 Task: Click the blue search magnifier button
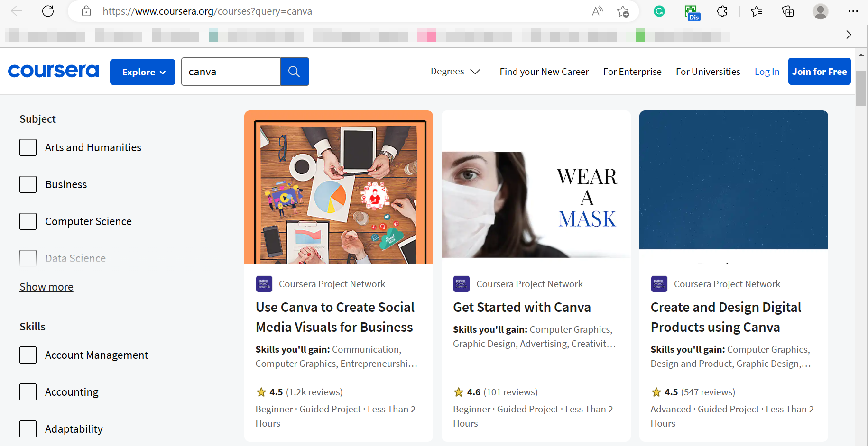tap(295, 72)
